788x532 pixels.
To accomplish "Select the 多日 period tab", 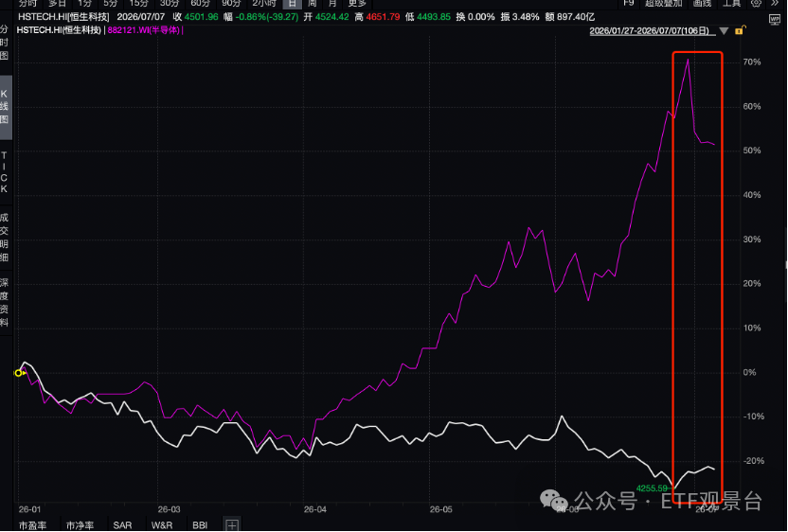I will (57, 4).
